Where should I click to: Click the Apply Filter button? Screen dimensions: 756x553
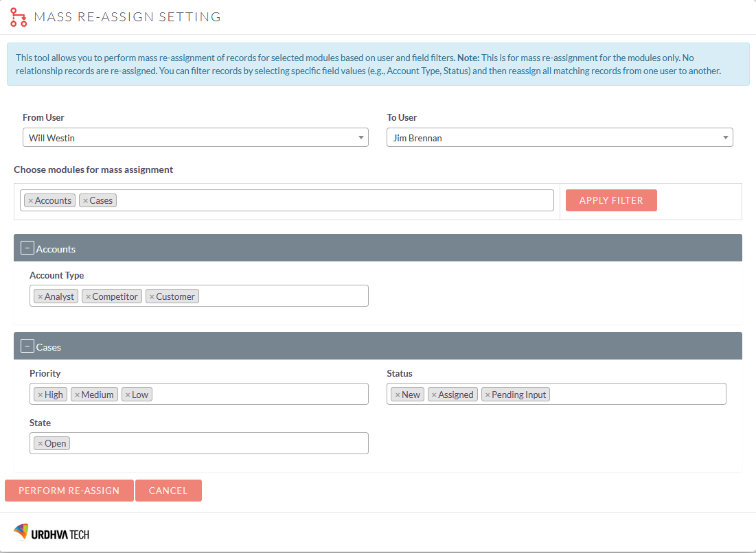pos(611,200)
